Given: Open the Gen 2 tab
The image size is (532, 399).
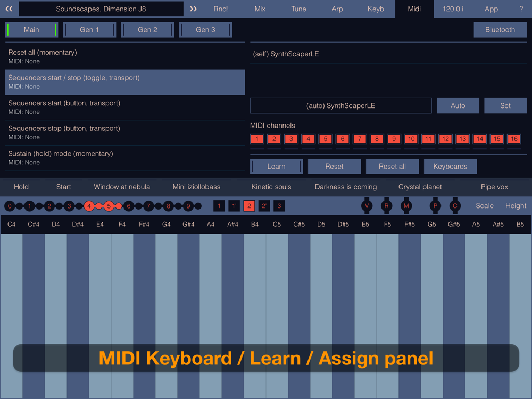Looking at the screenshot, I should coord(147,30).
